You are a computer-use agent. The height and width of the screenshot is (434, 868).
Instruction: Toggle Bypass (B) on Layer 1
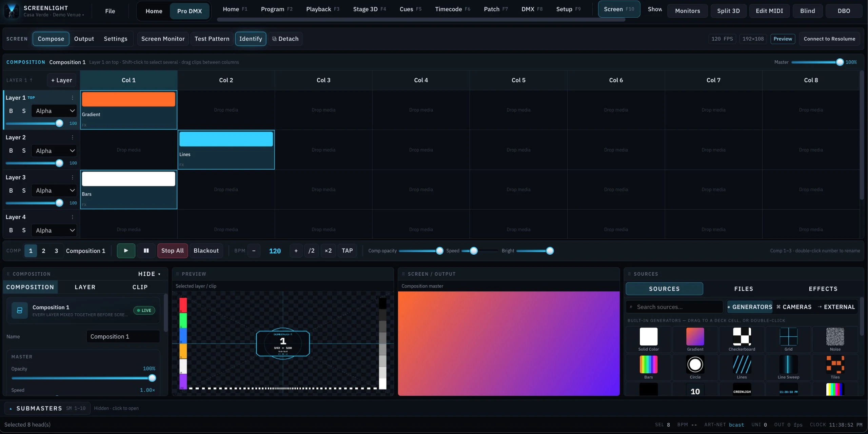(x=11, y=111)
